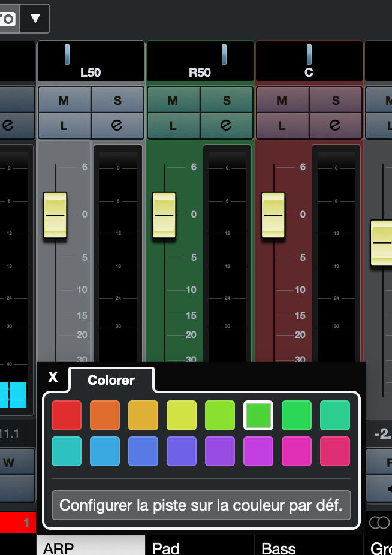392x555 pixels.
Task: Open channel settings editor for Pad
Action: [227, 126]
